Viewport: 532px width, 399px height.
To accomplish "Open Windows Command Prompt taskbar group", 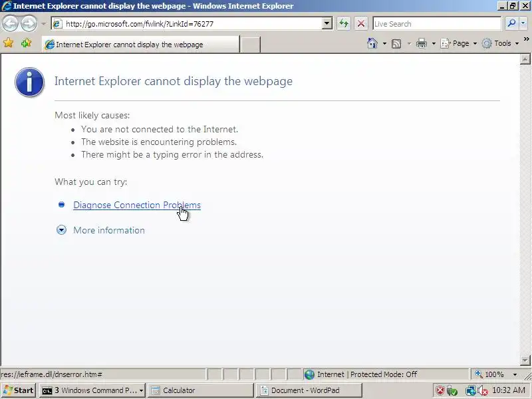I will pyautogui.click(x=92, y=390).
